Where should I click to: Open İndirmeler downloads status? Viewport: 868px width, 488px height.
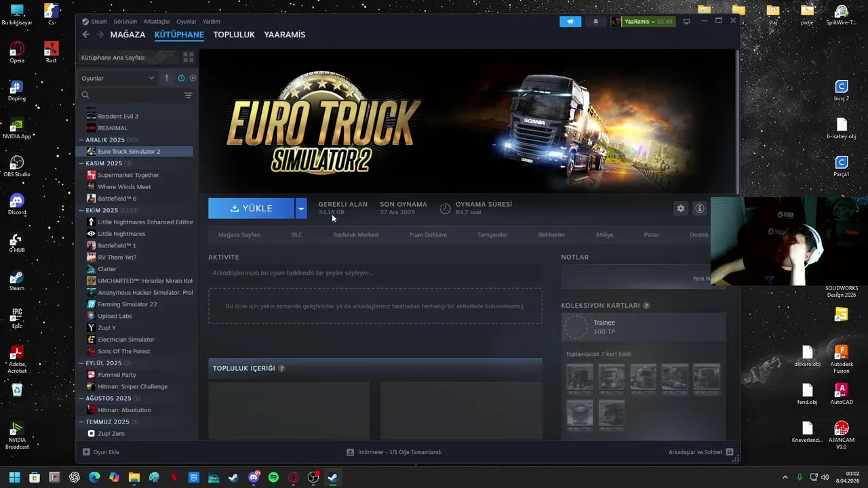click(x=394, y=452)
